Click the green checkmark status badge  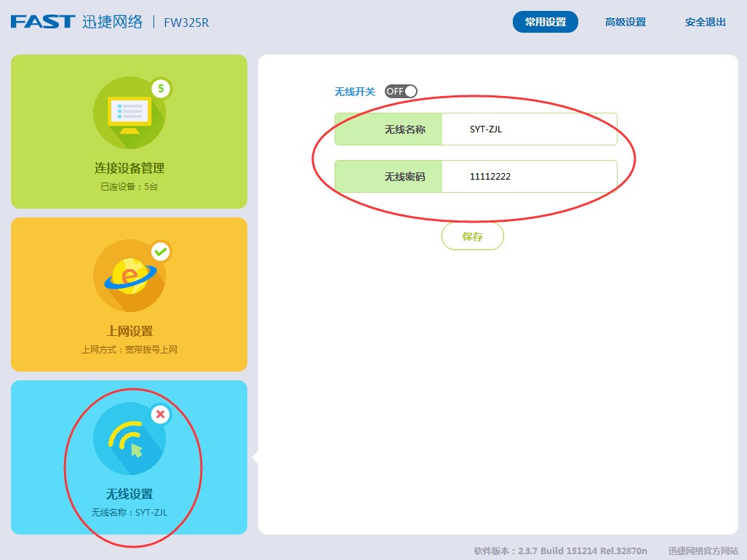tap(161, 252)
